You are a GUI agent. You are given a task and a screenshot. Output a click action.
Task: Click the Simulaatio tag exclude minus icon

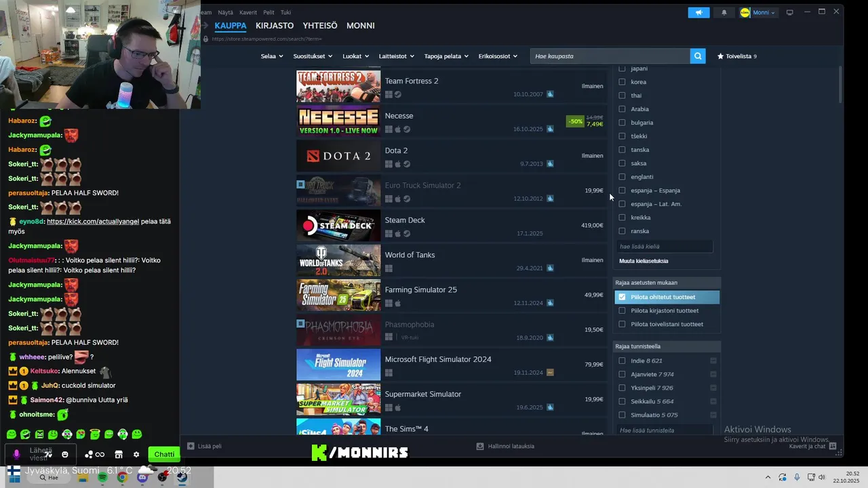point(713,415)
